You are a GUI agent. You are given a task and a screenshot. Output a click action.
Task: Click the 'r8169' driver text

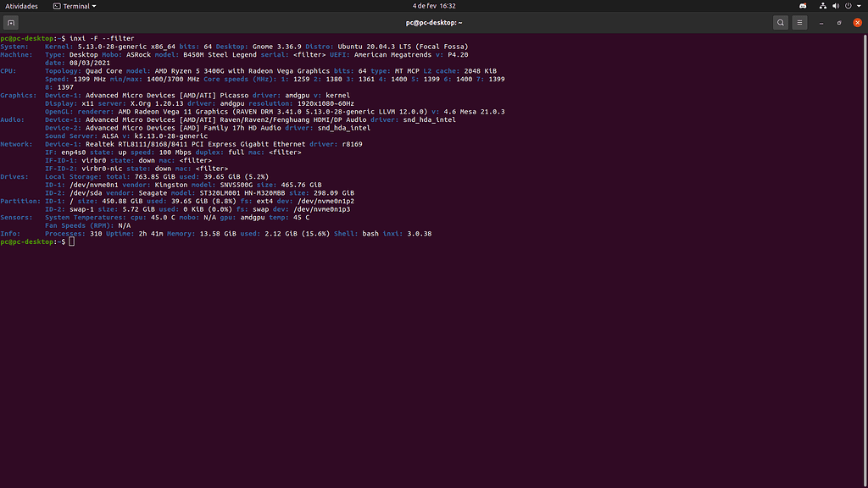[352, 144]
